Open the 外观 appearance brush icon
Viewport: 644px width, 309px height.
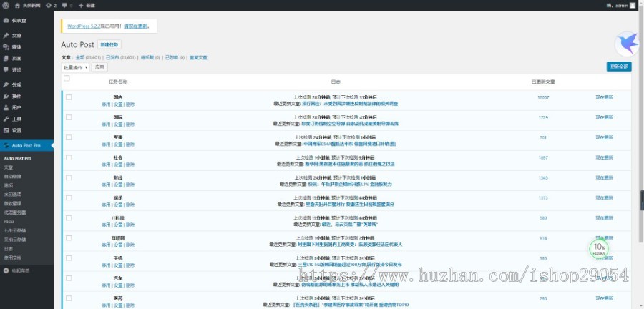click(6, 85)
